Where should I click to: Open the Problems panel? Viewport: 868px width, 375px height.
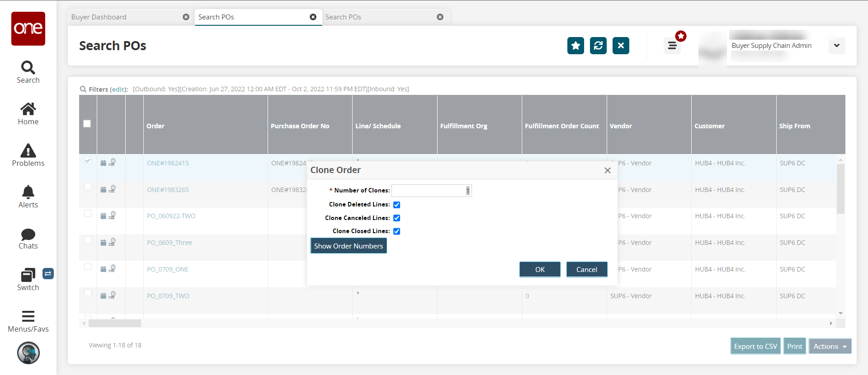pos(28,155)
